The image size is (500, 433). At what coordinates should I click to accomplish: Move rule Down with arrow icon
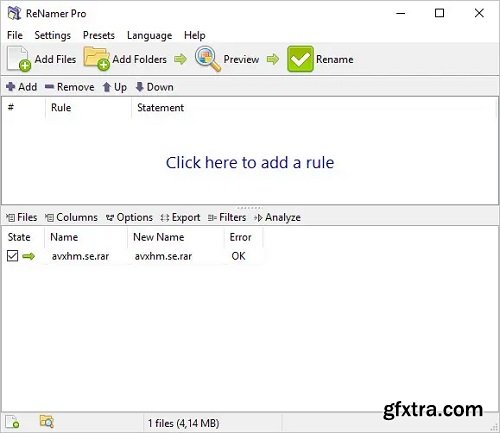click(x=140, y=87)
